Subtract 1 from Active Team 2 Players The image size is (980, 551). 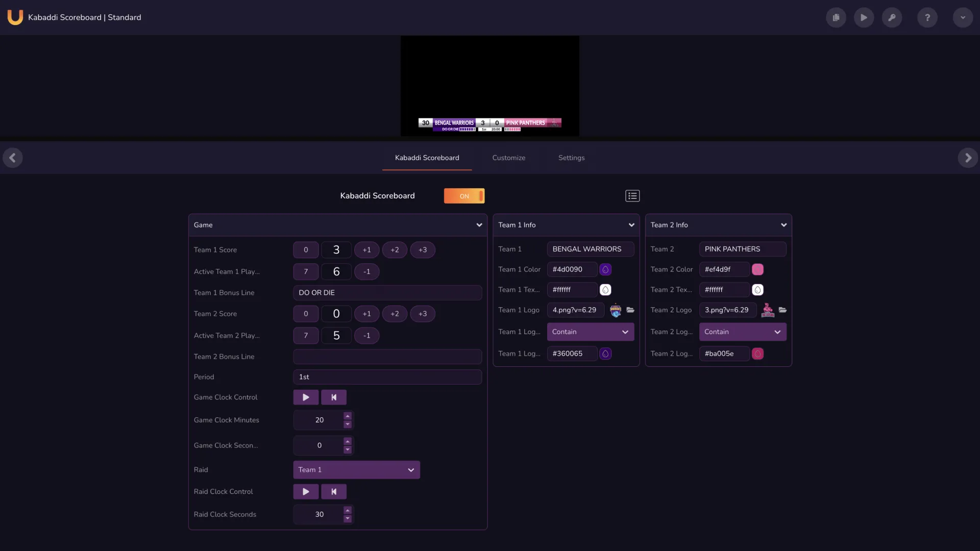click(x=366, y=335)
